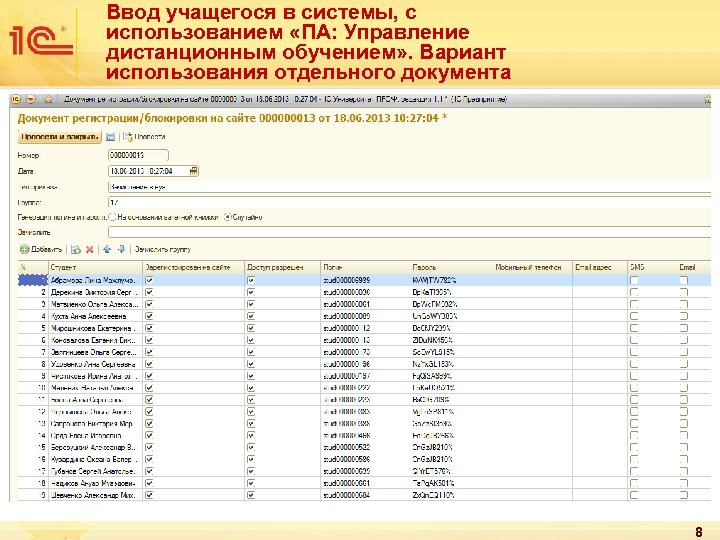Click the copy row icon next to Добавить
Screen dimensions: 720x540
76,249
